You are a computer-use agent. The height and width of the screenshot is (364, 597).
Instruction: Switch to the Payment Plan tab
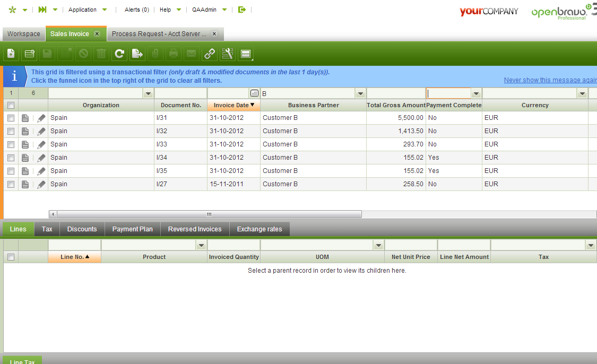click(132, 229)
